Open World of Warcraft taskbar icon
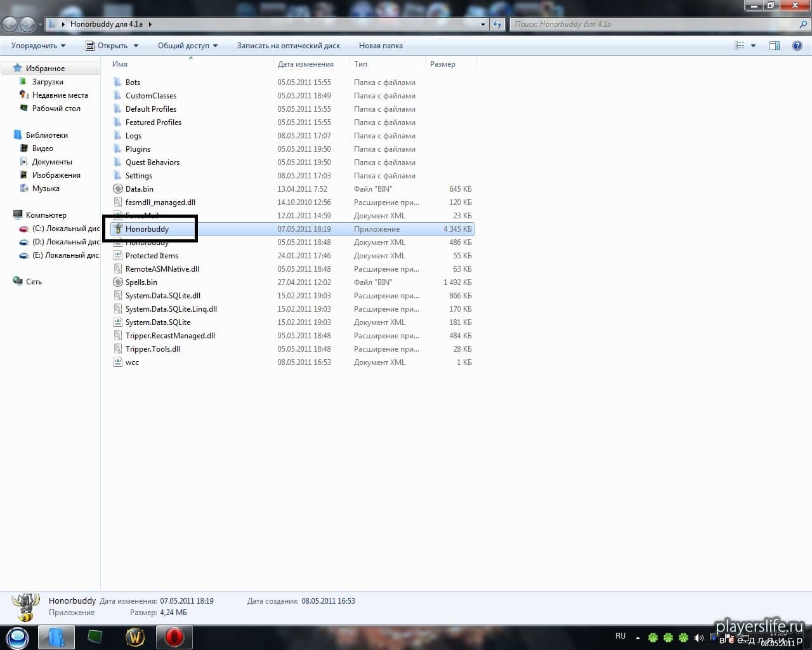 [135, 637]
